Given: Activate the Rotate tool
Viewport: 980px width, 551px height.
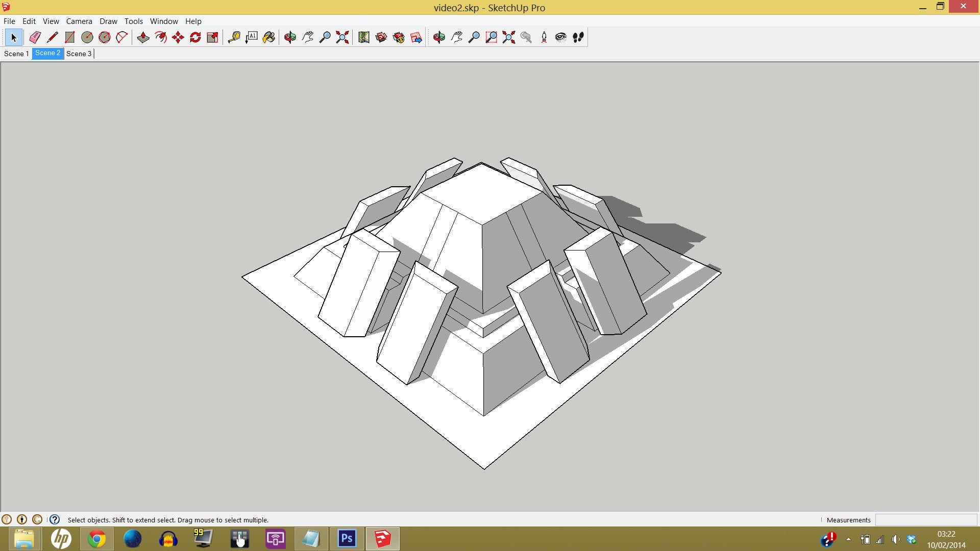Looking at the screenshot, I should [195, 37].
